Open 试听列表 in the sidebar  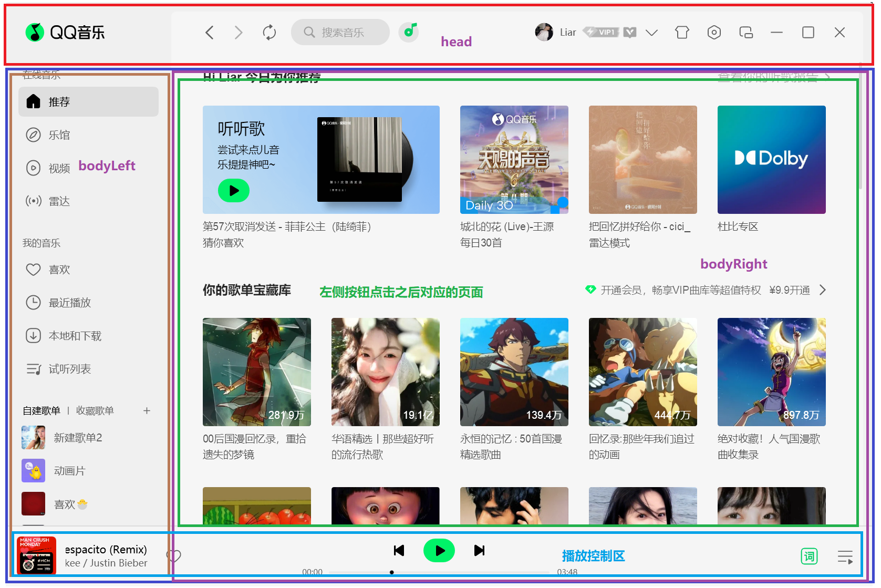pyautogui.click(x=88, y=369)
